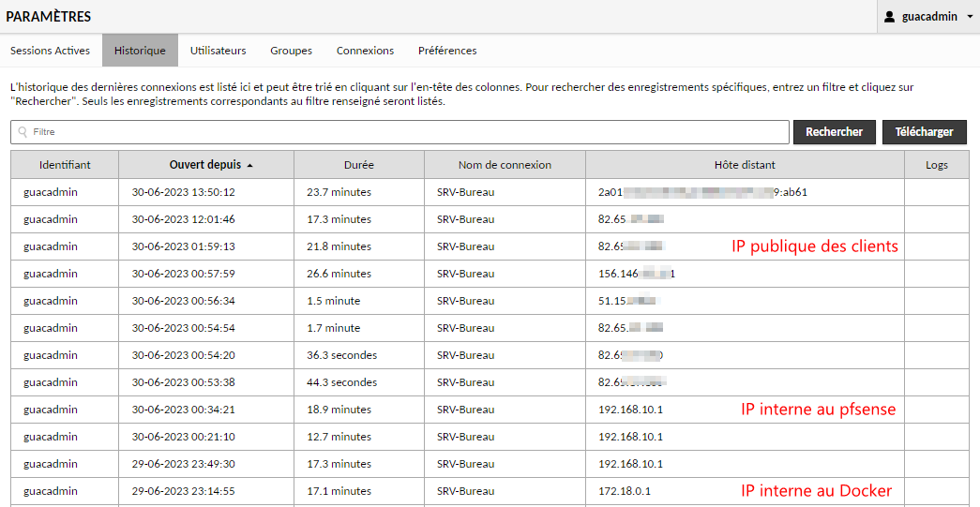Sort by the Hôte distant column
The width and height of the screenshot is (980, 507).
(x=745, y=165)
